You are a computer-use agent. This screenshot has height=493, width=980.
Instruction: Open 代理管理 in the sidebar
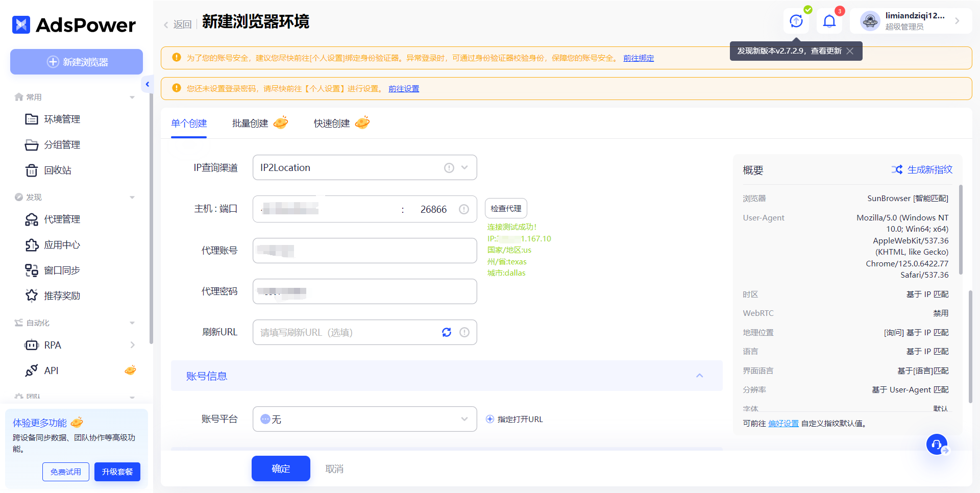click(x=61, y=219)
